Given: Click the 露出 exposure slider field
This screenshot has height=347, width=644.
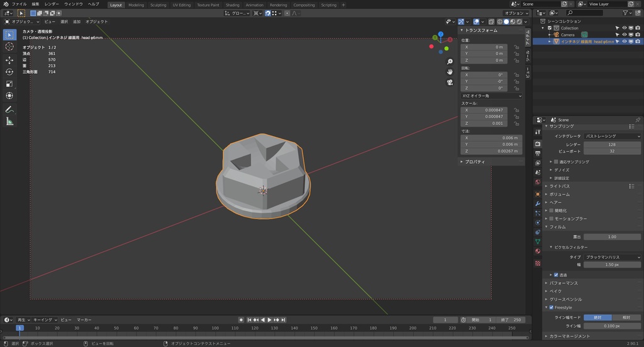Looking at the screenshot, I should 612,237.
